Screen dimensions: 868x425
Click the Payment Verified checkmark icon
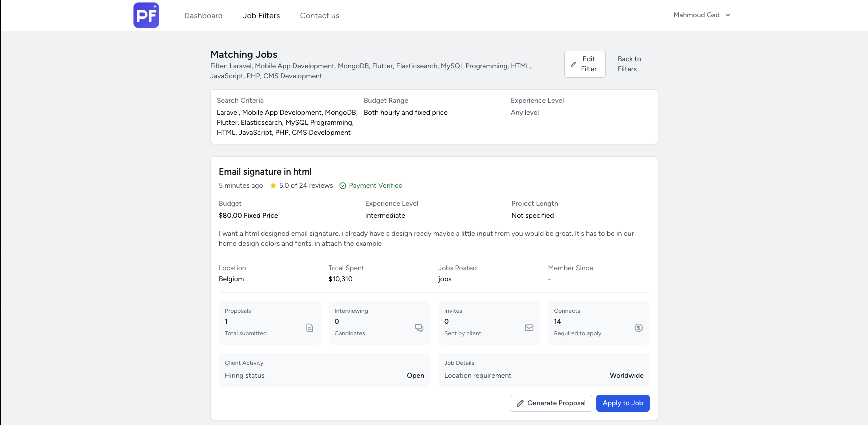(x=343, y=186)
